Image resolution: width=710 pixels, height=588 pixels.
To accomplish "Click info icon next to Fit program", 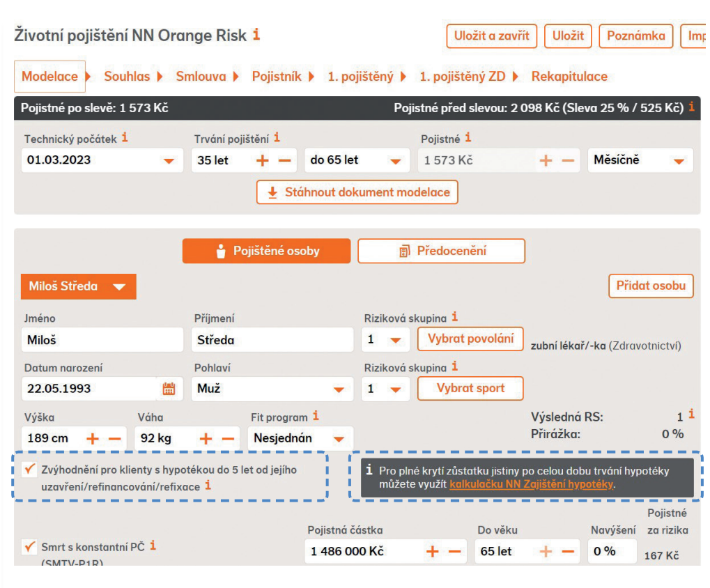I will click(x=316, y=417).
